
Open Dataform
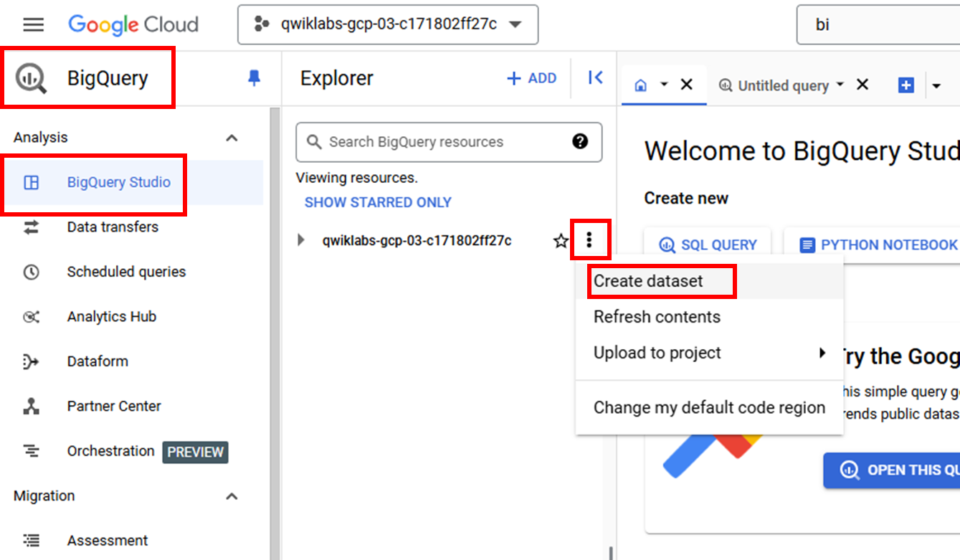coord(98,361)
